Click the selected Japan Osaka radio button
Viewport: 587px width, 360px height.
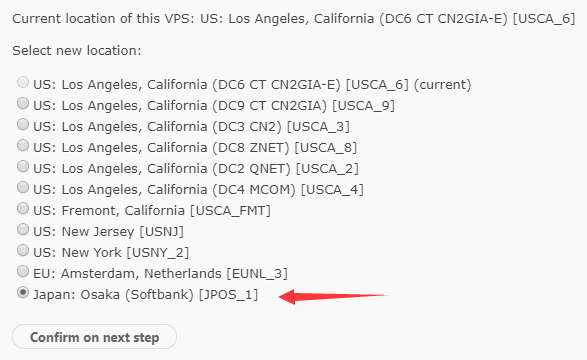click(x=23, y=292)
